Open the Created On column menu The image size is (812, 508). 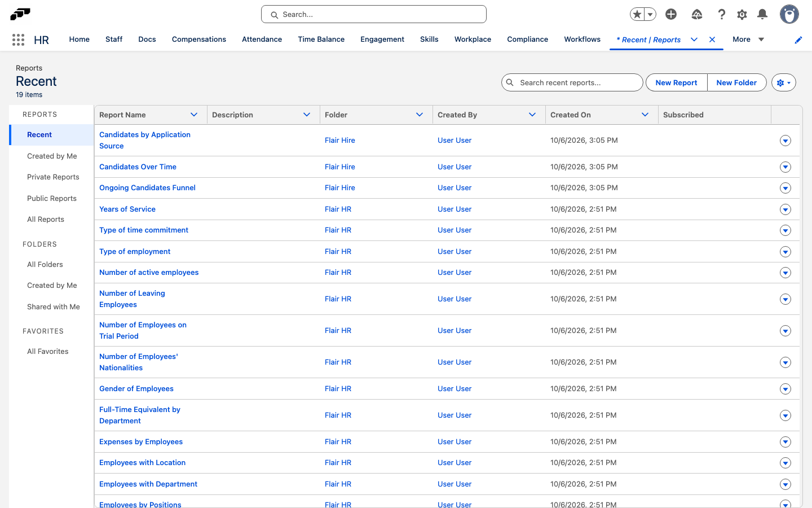coord(645,115)
